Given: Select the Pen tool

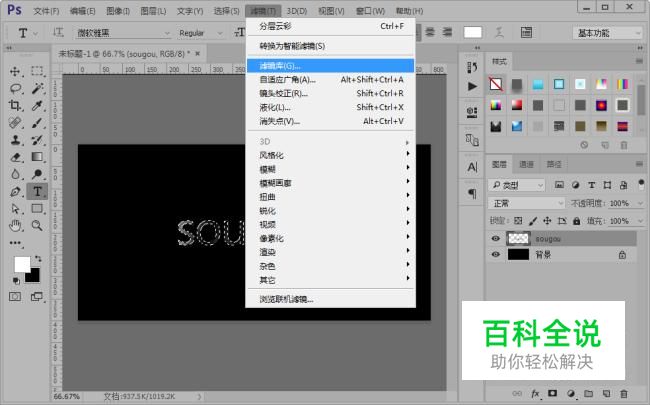Looking at the screenshot, I should [x=15, y=192].
